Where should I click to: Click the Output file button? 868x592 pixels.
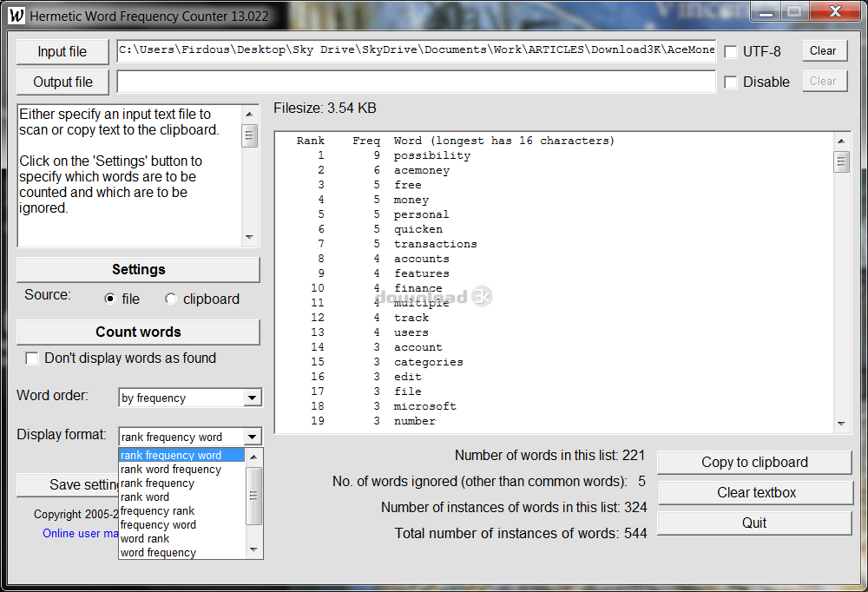pyautogui.click(x=62, y=82)
